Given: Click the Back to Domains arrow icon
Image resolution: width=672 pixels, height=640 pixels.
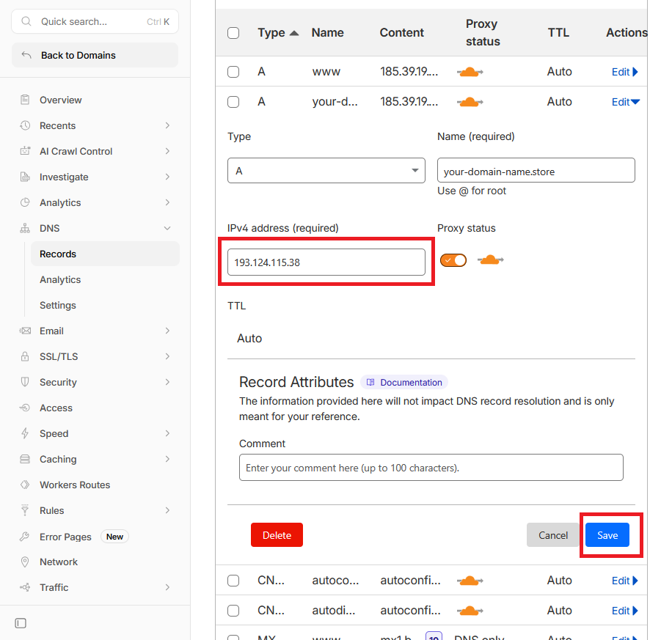Looking at the screenshot, I should (x=26, y=55).
